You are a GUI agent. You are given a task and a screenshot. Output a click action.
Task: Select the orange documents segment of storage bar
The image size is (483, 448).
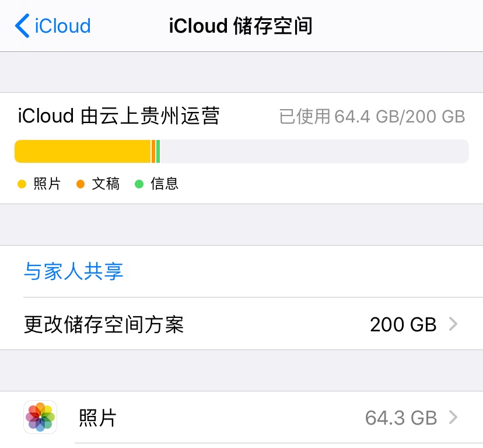(153, 152)
